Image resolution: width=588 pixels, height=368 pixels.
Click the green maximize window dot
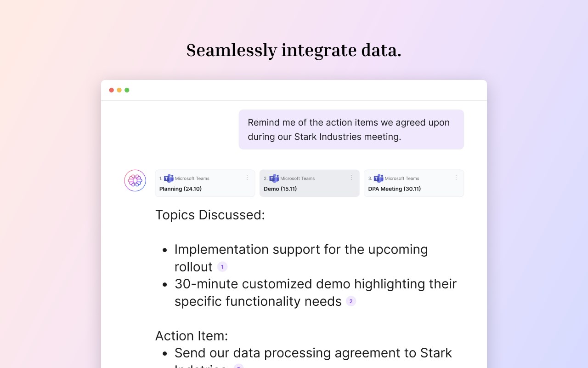pyautogui.click(x=127, y=90)
